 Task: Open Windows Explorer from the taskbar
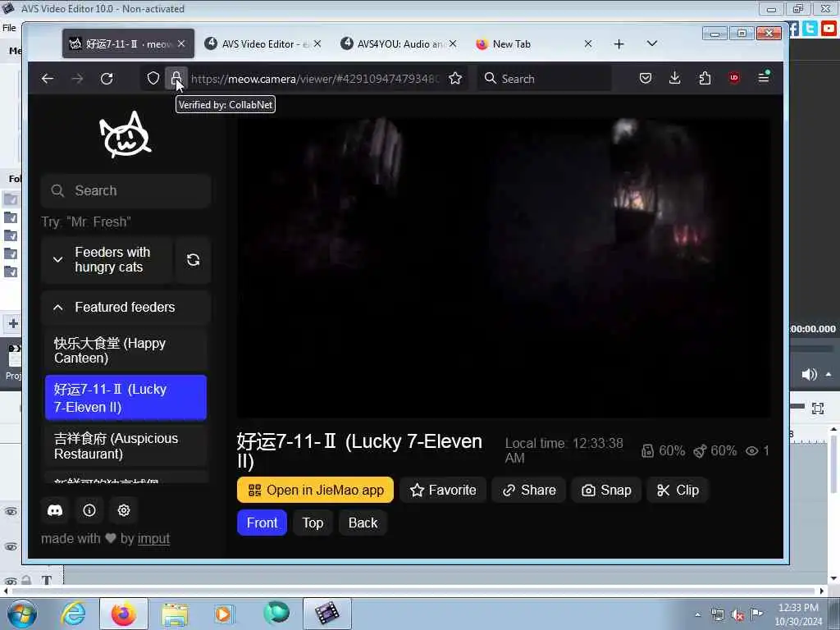coord(175,614)
